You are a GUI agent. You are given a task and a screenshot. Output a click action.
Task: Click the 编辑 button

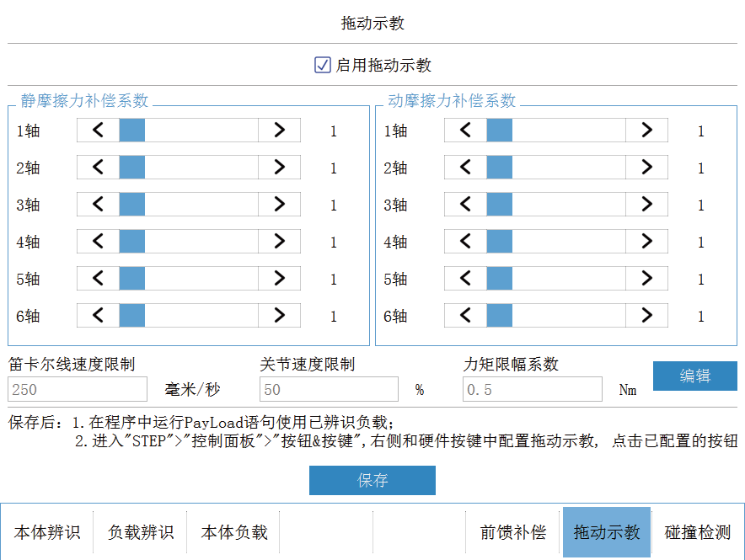[x=694, y=376]
